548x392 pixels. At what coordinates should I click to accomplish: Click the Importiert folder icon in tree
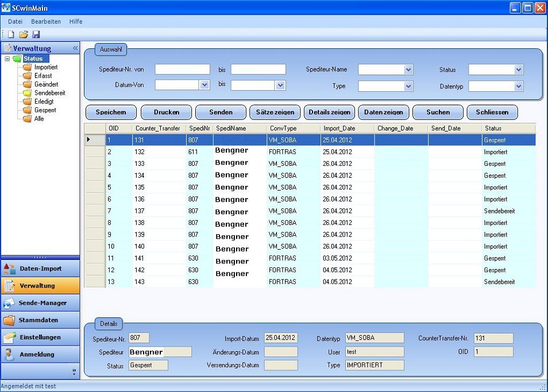(27, 67)
